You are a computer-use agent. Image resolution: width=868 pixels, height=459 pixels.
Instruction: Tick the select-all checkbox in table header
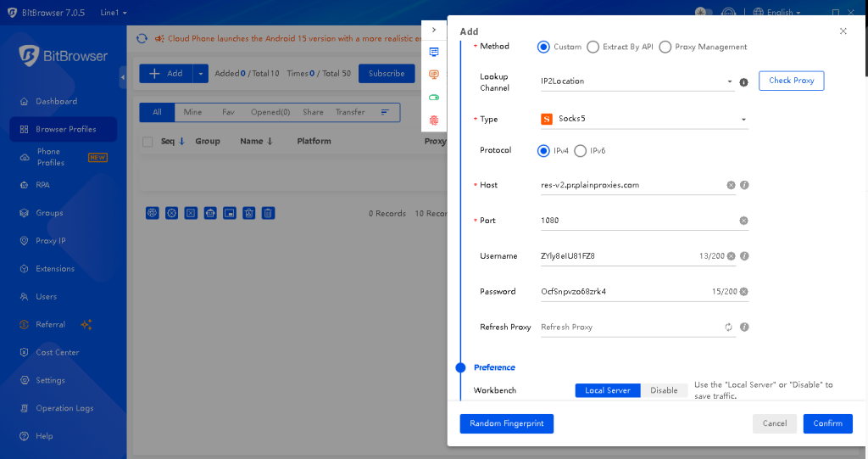(x=147, y=142)
